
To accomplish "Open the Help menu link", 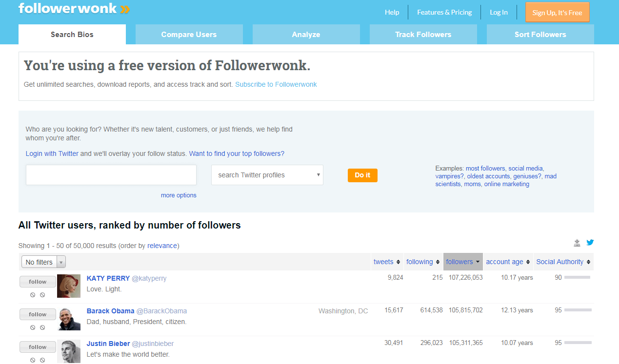I will pos(392,12).
